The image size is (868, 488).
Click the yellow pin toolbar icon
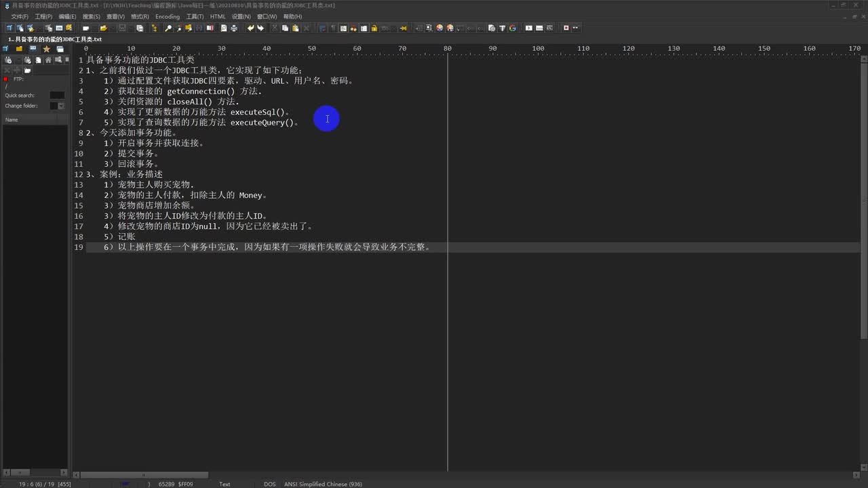pos(403,28)
